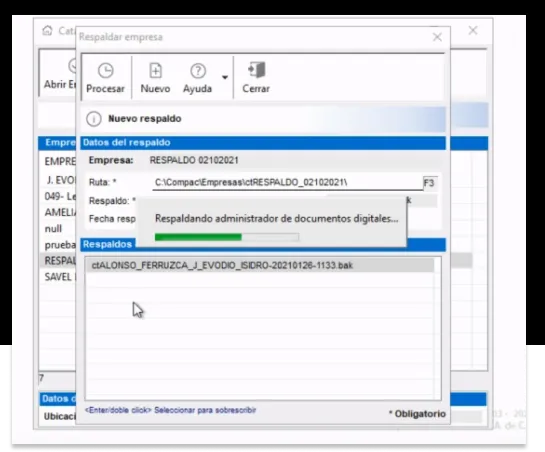Click the F3 button beside Ruta
This screenshot has height=452, width=545.
pyautogui.click(x=430, y=183)
